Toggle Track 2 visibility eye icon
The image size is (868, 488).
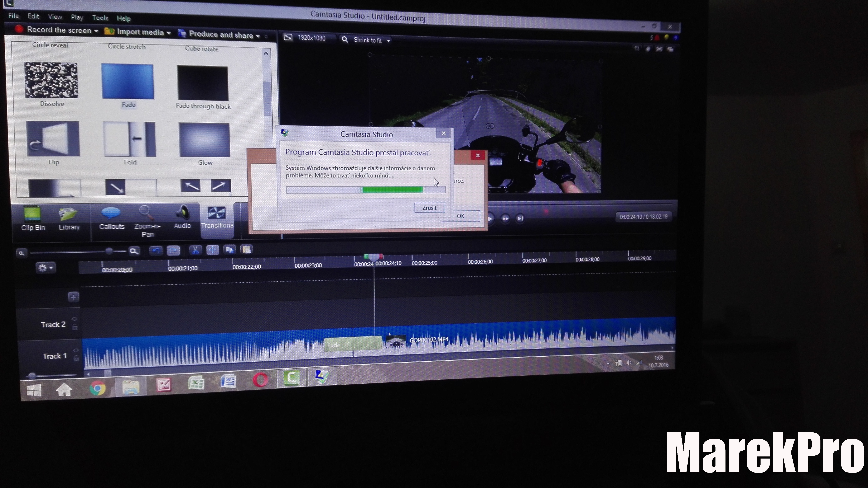point(75,319)
